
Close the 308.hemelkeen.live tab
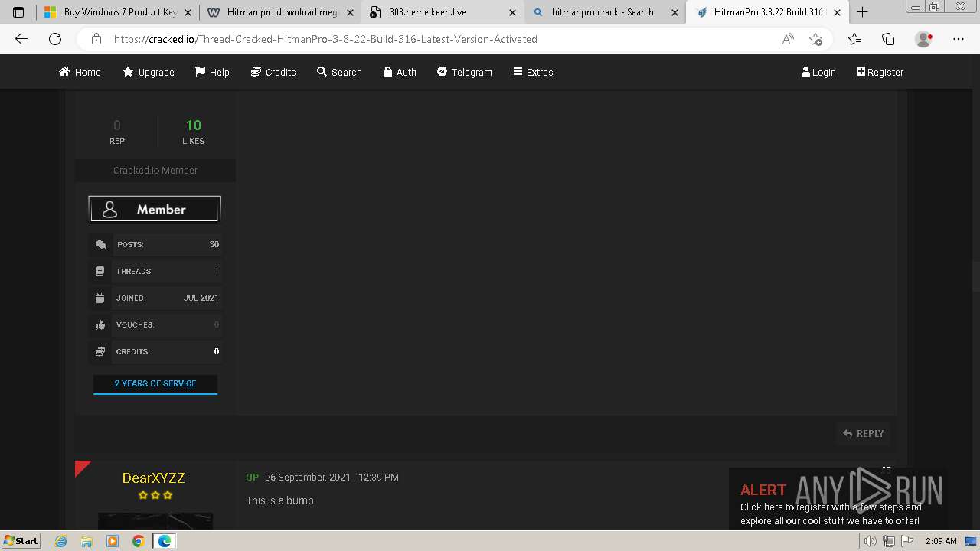[512, 12]
